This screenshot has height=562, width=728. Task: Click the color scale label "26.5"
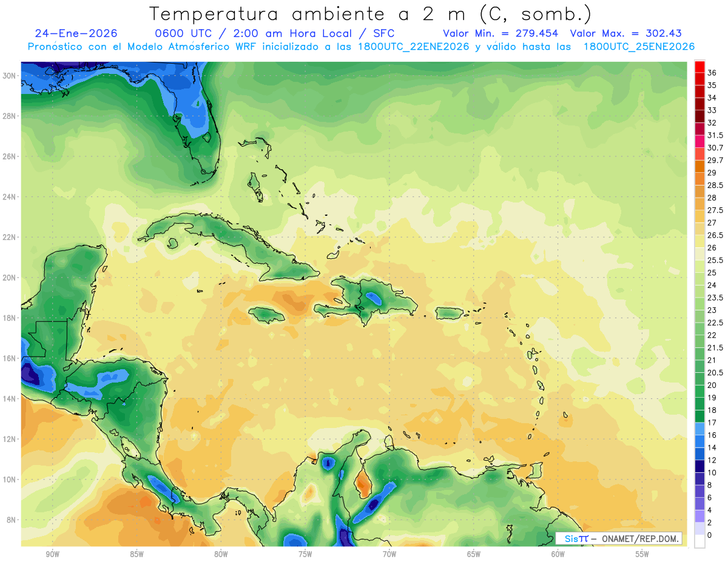pyautogui.click(x=715, y=235)
